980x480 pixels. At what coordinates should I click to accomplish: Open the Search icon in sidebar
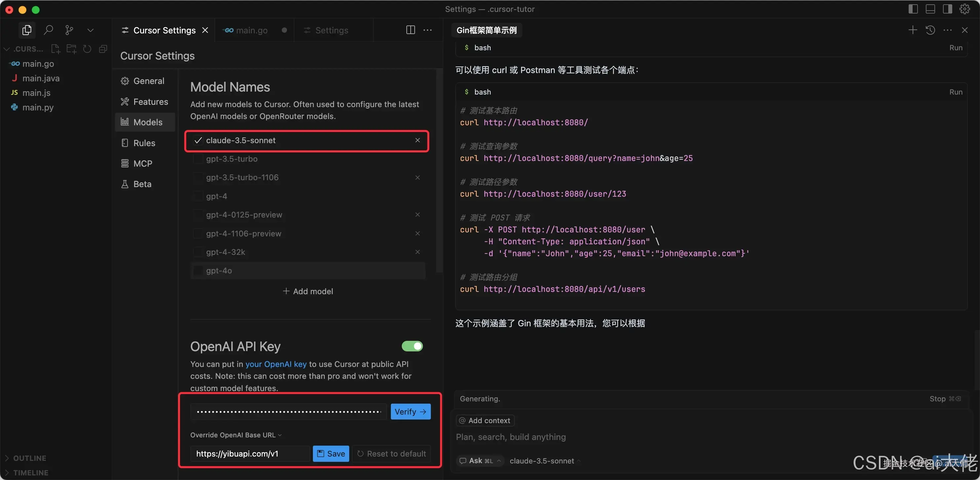click(x=48, y=30)
